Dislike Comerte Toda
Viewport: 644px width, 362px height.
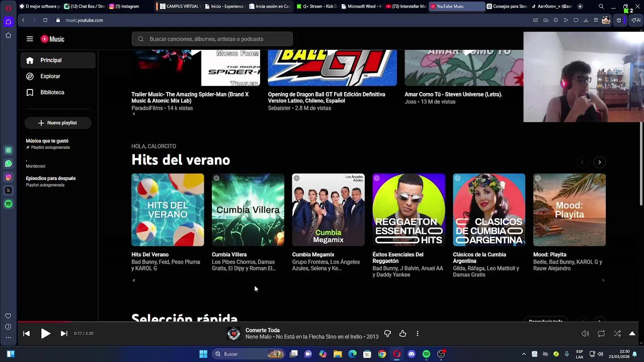tap(387, 333)
